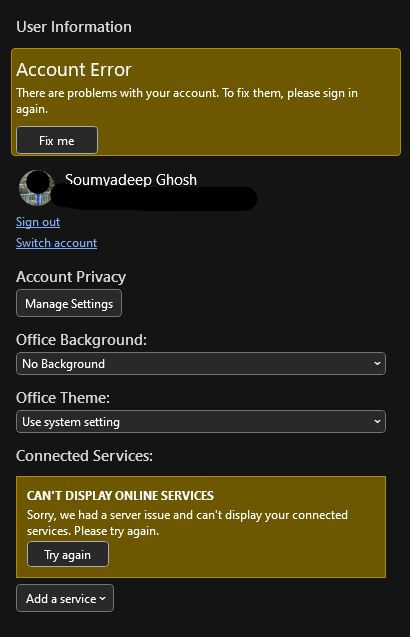This screenshot has height=637, width=410.
Task: Click the Office Background dropdown chevron arrow
Action: click(377, 364)
